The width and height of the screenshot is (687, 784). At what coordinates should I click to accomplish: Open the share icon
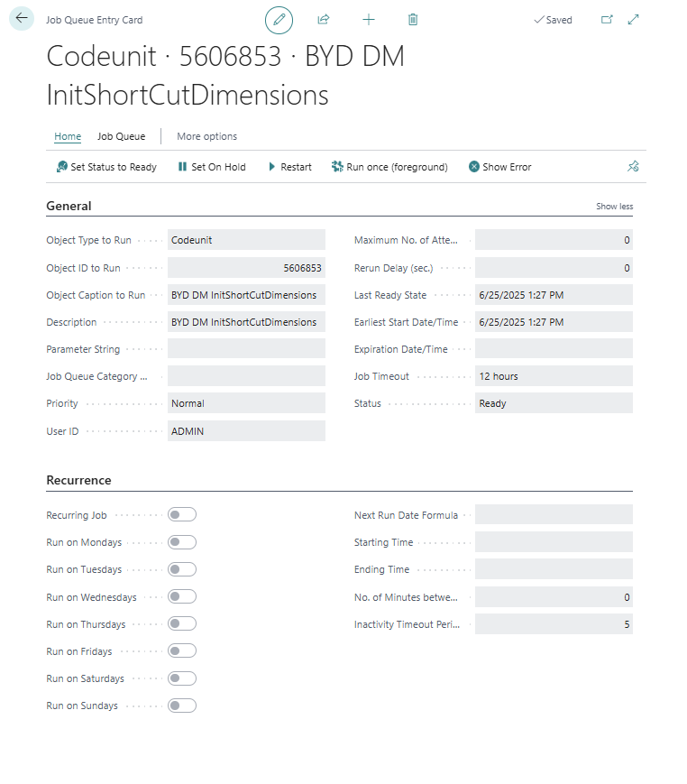click(324, 20)
